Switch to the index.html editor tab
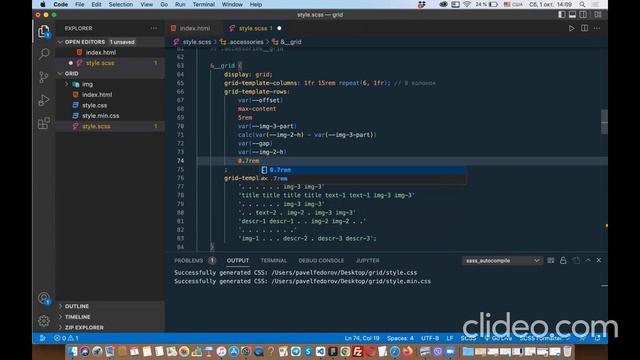 coord(194,28)
